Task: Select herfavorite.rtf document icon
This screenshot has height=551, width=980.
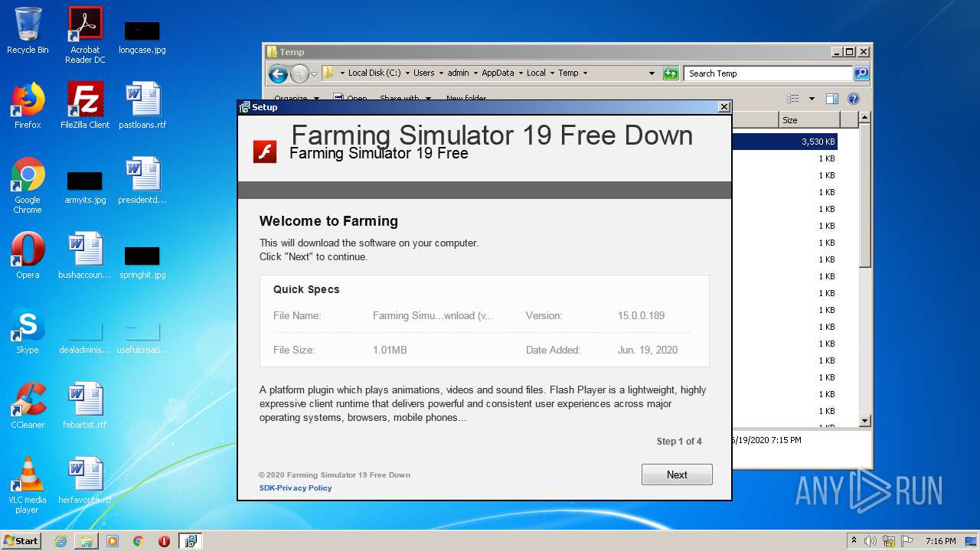Action: pos(85,481)
